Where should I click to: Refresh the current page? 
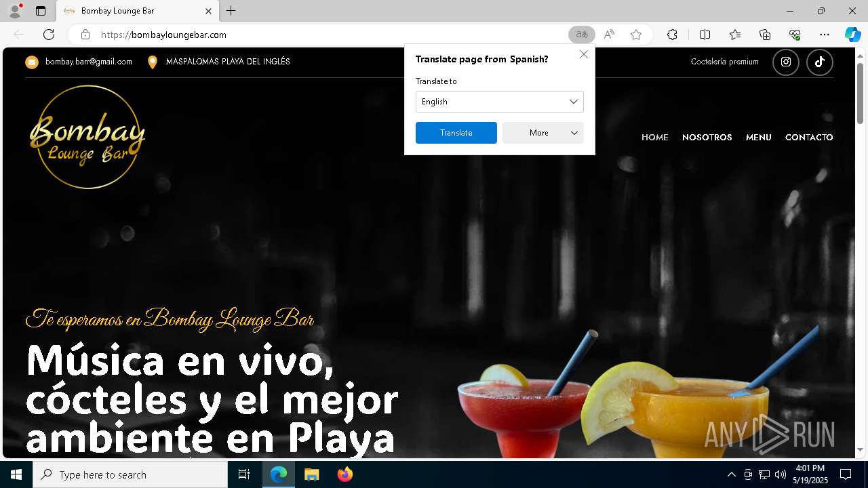[x=49, y=35]
